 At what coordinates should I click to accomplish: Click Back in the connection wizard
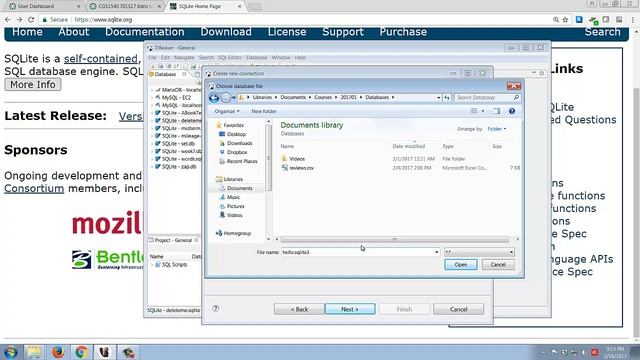click(299, 309)
